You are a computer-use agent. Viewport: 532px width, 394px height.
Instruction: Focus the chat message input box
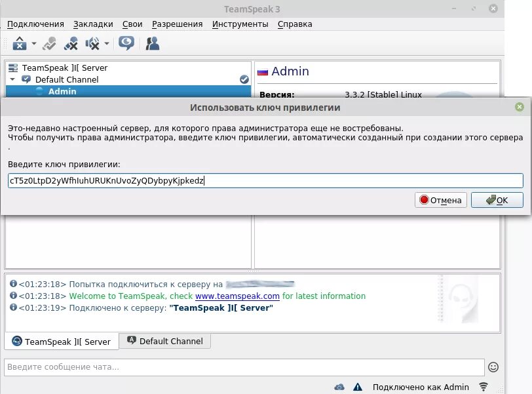click(244, 367)
